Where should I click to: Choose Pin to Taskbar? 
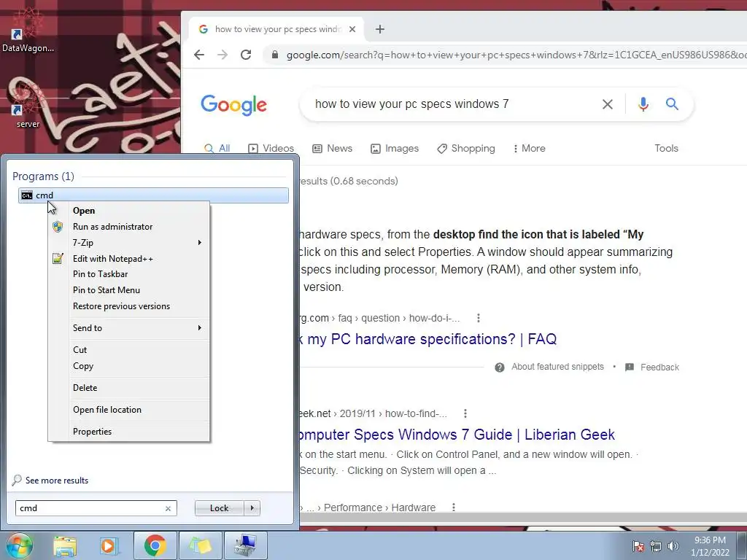[x=100, y=274]
